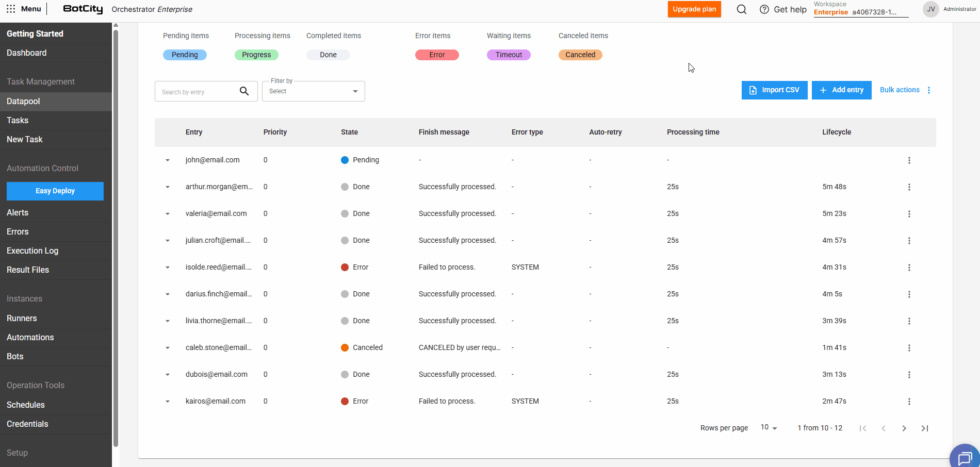Toggle the Pending status filter chip
The width and height of the screenshot is (980, 467).
click(x=185, y=55)
